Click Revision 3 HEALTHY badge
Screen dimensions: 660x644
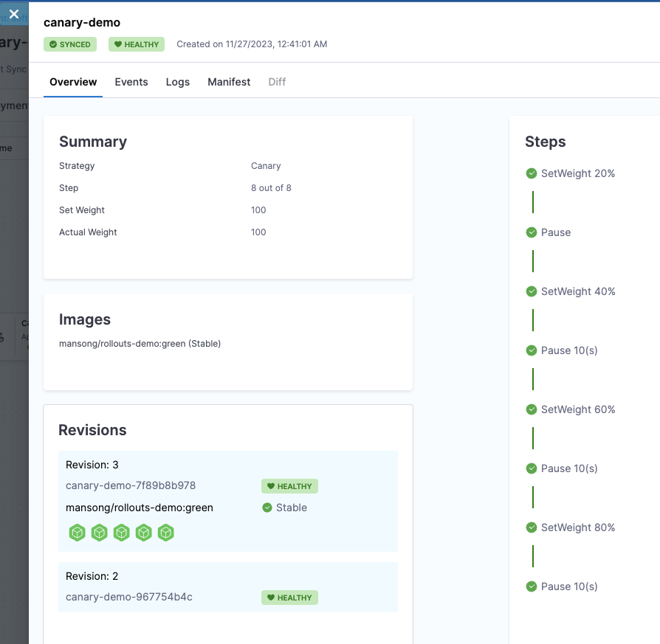[289, 486]
